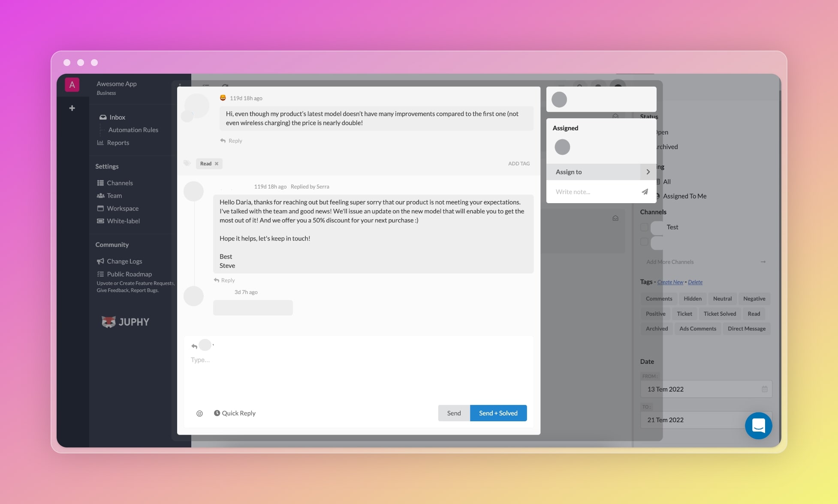
Task: Click Delete tag link in panel
Action: click(695, 282)
